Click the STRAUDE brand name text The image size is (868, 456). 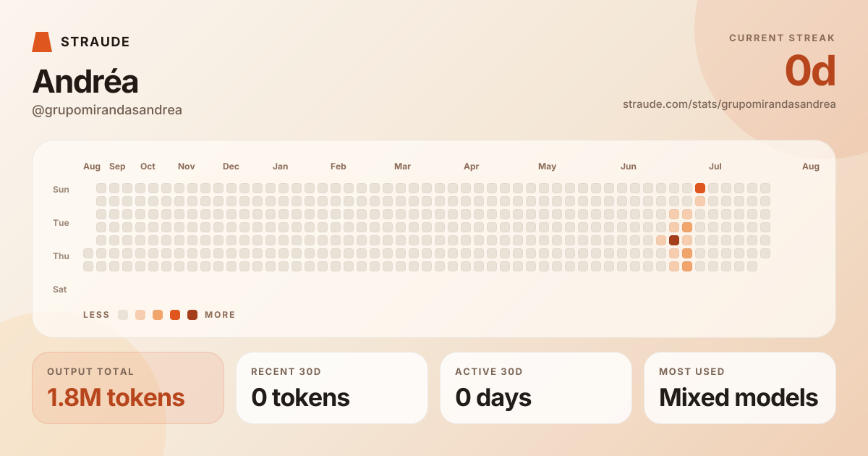point(95,42)
